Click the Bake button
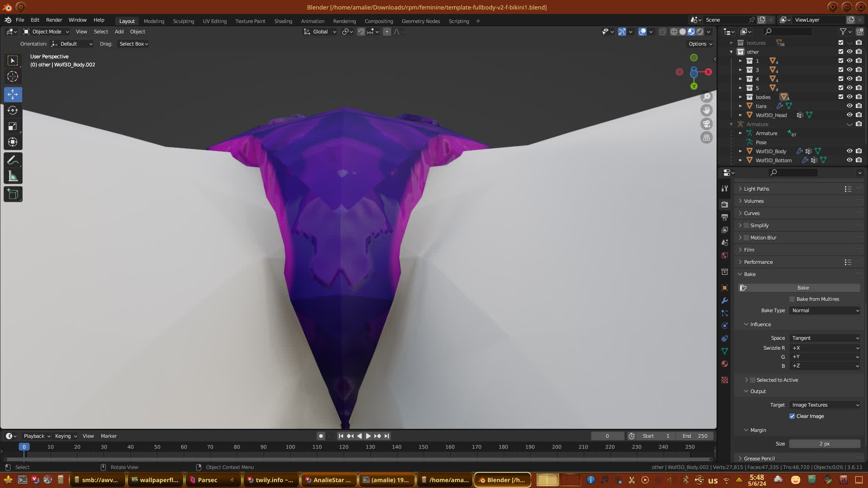Viewport: 868px width, 488px height. pos(803,288)
